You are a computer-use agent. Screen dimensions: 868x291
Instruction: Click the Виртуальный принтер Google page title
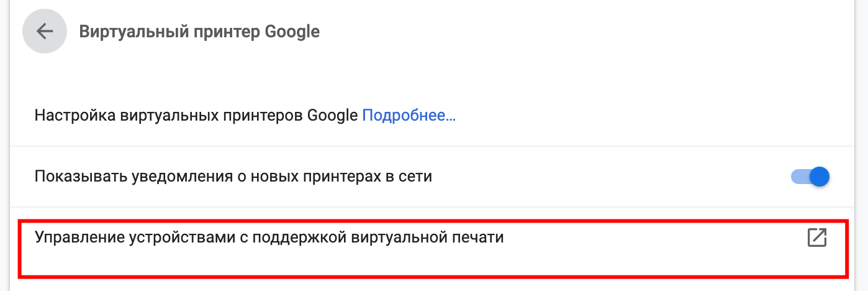[x=199, y=31]
